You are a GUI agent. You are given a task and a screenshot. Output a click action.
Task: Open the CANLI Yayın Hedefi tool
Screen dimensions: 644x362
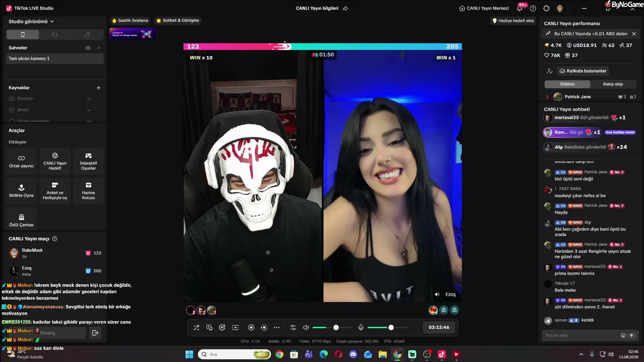pyautogui.click(x=55, y=161)
